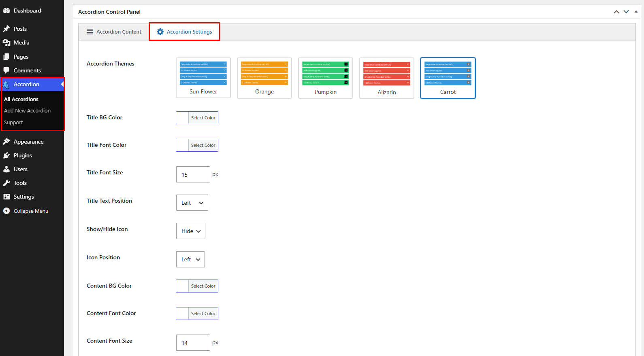This screenshot has width=644, height=356.
Task: Click the Plugins plug icon
Action: [6, 155]
